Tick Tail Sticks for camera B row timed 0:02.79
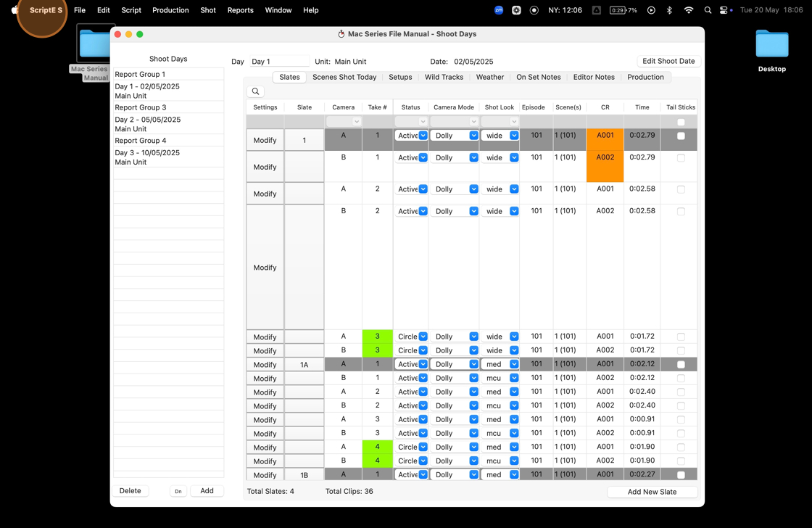This screenshot has width=812, height=528. pos(681,158)
